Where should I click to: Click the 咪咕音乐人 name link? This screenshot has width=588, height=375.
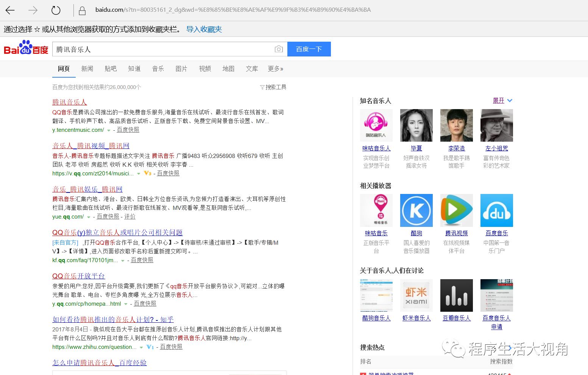pyautogui.click(x=376, y=148)
